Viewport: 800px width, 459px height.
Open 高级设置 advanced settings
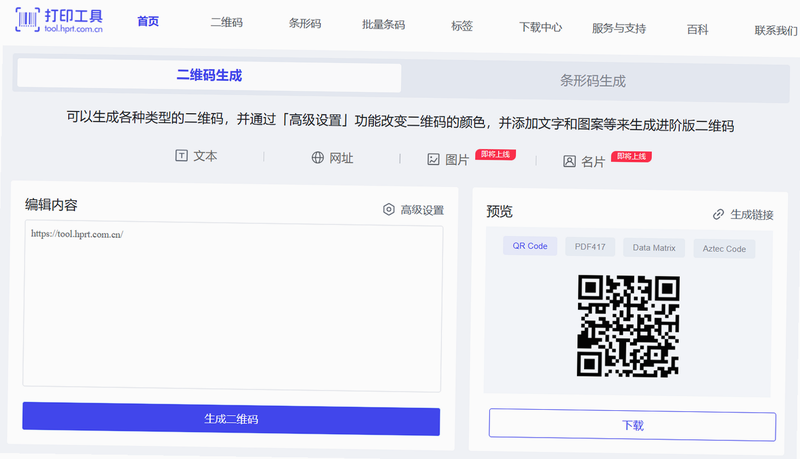414,210
